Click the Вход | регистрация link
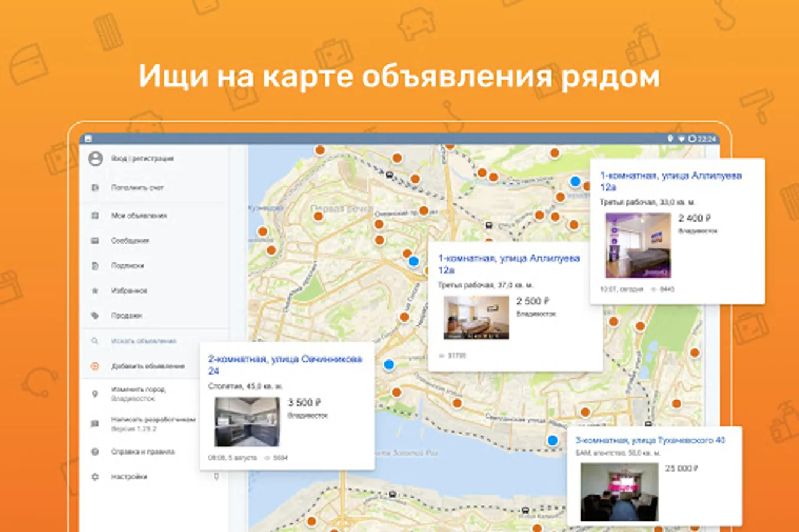 tap(143, 158)
